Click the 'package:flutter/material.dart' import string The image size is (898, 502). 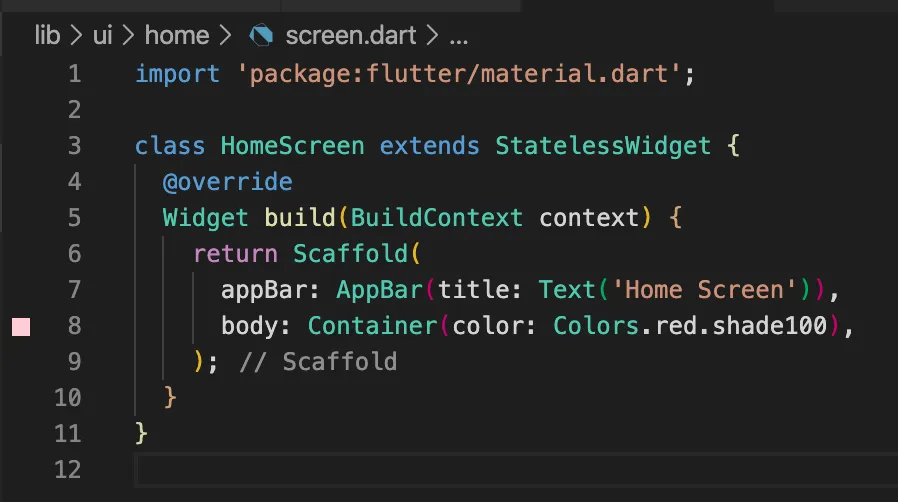click(453, 74)
